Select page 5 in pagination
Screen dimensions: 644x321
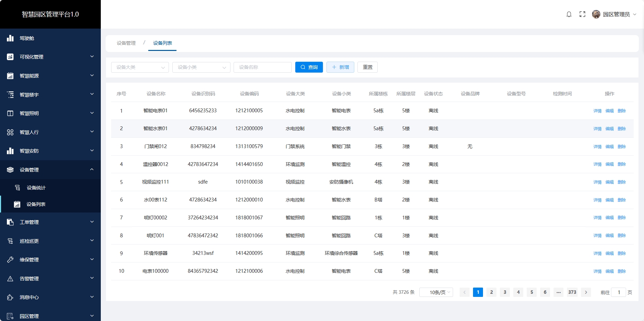tap(532, 292)
